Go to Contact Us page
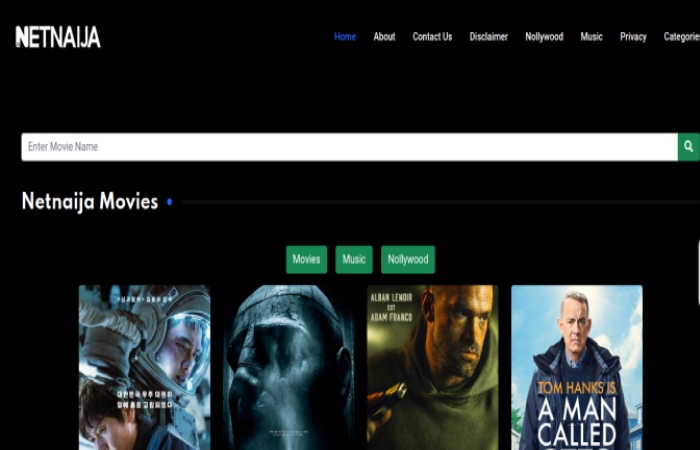Screen dimensions: 700x450 click(432, 37)
